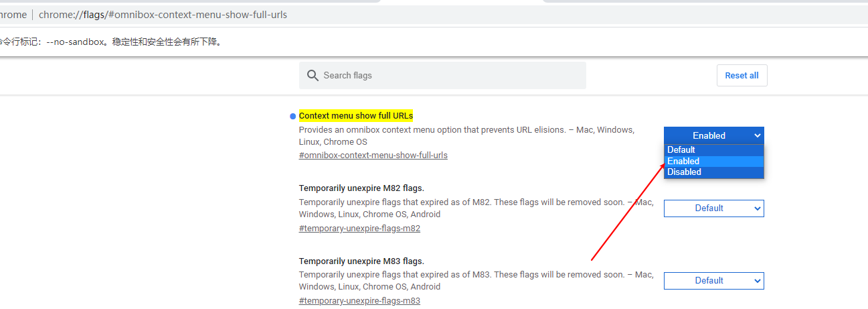
Task: Open the #temporary-unexpire-flags-m83 link
Action: tap(359, 301)
